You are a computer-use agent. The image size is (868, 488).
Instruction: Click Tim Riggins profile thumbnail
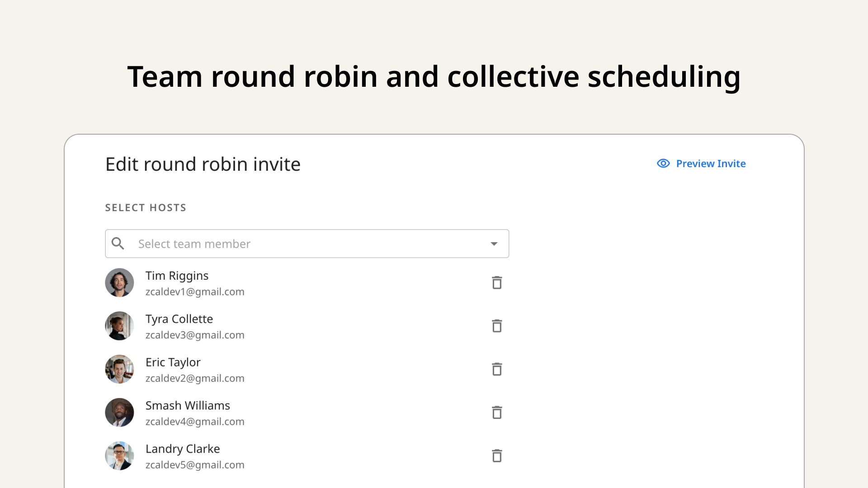point(119,282)
